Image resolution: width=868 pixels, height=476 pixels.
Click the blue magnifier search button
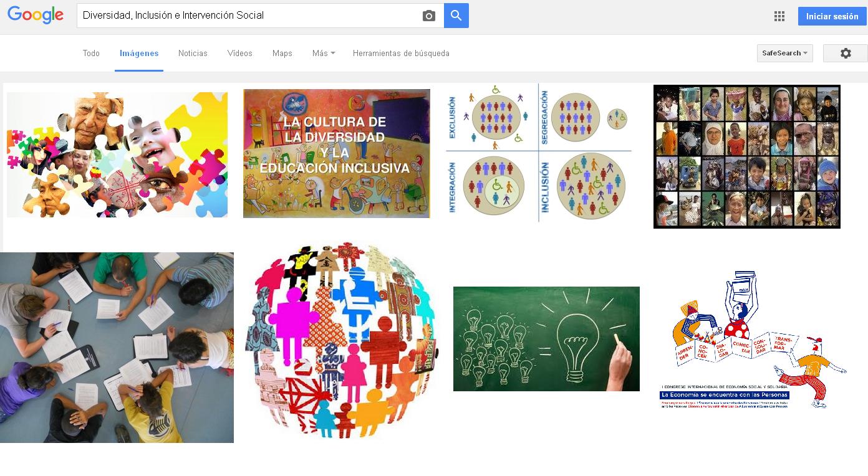(456, 16)
